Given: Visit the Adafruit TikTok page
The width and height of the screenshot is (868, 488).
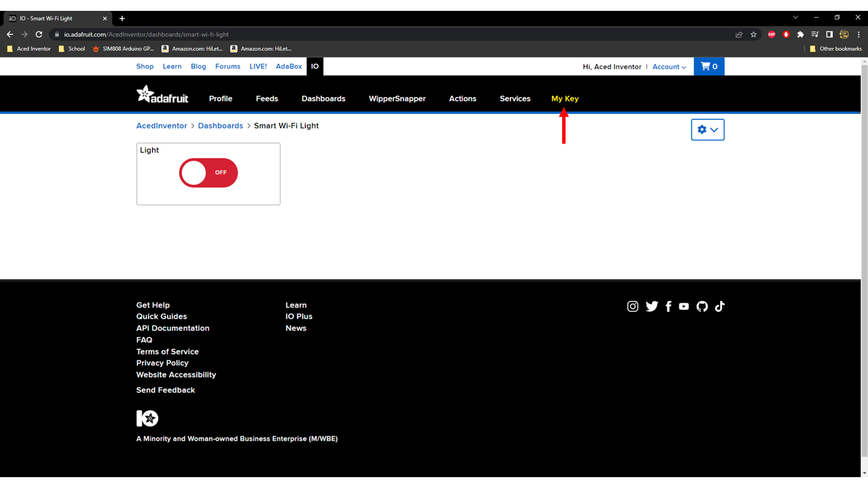Looking at the screenshot, I should point(719,306).
